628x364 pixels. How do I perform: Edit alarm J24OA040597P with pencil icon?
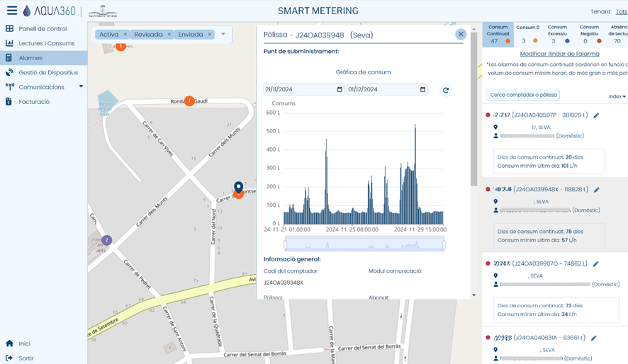[x=596, y=115]
